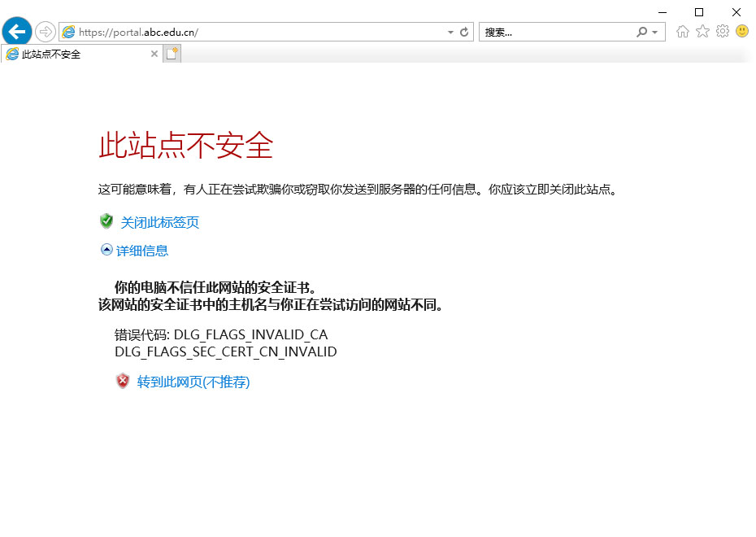756x537 pixels.
Task: Click the forward navigation arrow
Action: click(46, 33)
